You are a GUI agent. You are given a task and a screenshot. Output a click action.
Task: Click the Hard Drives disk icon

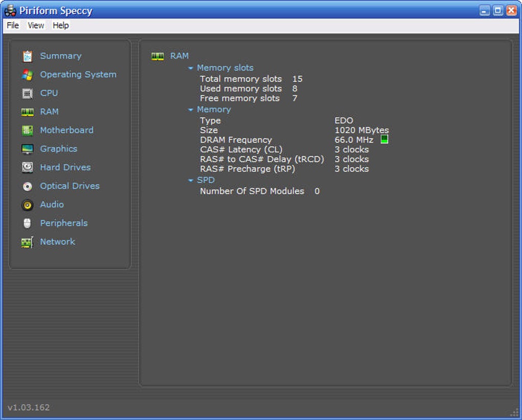point(27,167)
